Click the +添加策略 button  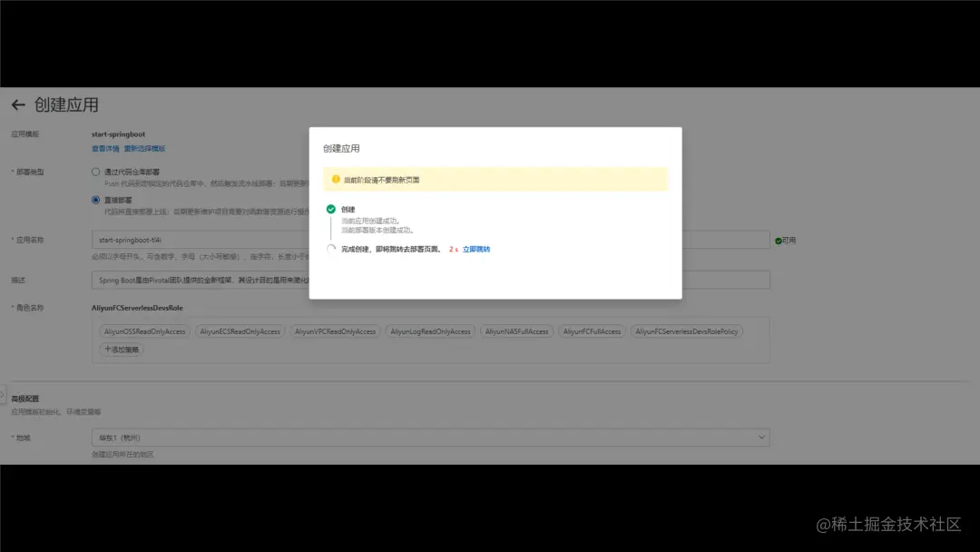coord(122,350)
